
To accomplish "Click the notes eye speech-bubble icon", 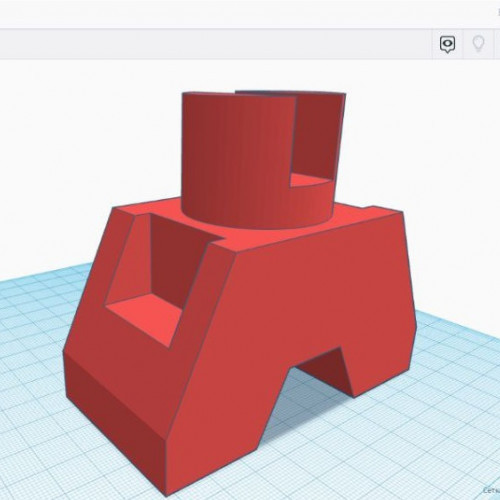I will tap(447, 44).
